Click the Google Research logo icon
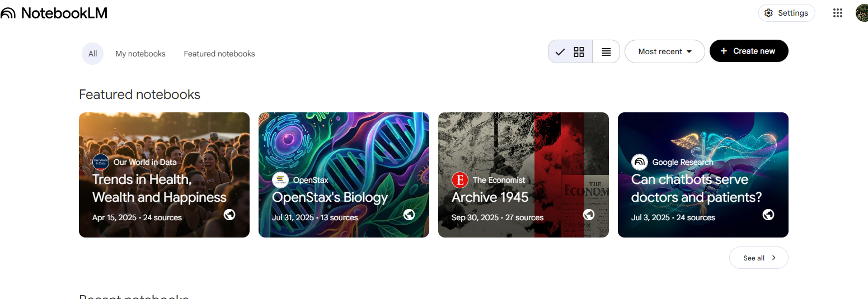Image resolution: width=868 pixels, height=299 pixels. (640, 162)
